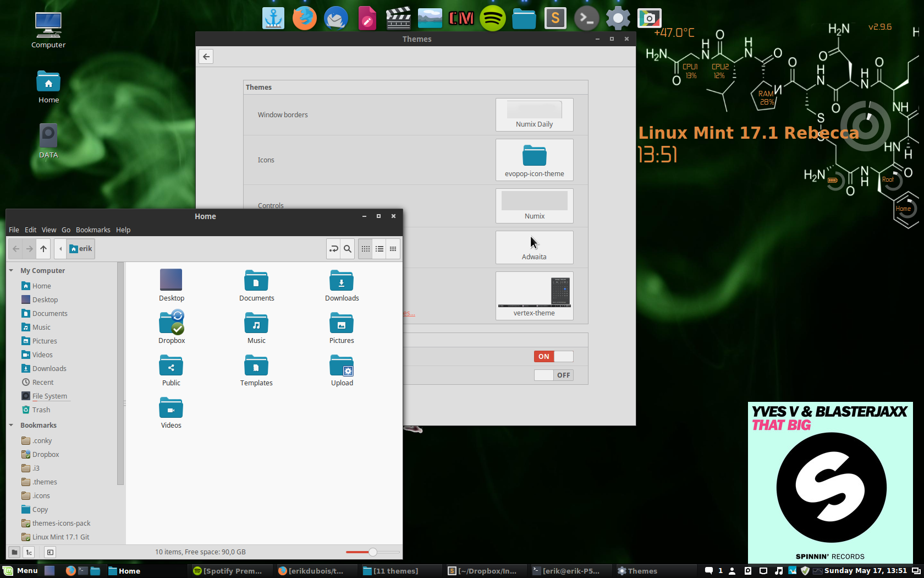This screenshot has height=578, width=924.
Task: Show places sidebar button in status bar
Action: coord(15,552)
